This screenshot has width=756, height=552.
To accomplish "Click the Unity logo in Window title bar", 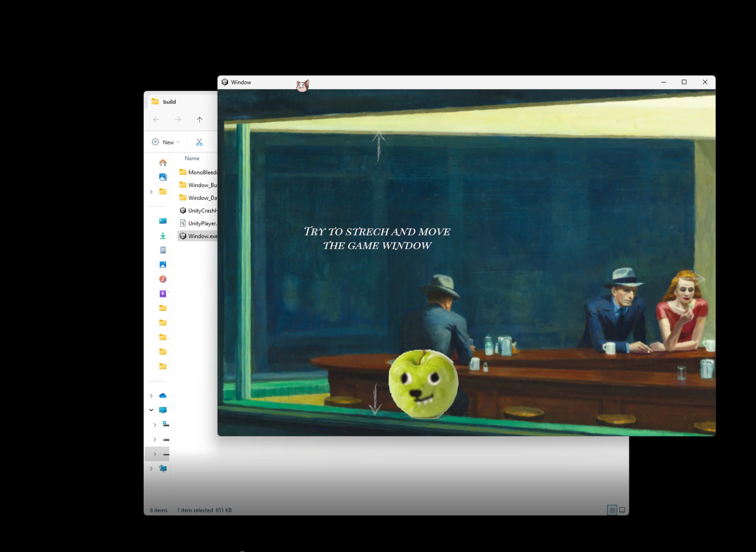I will click(225, 82).
